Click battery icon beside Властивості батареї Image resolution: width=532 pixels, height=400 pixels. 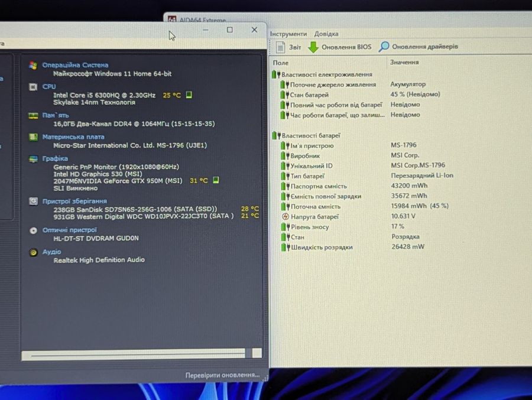(x=276, y=136)
